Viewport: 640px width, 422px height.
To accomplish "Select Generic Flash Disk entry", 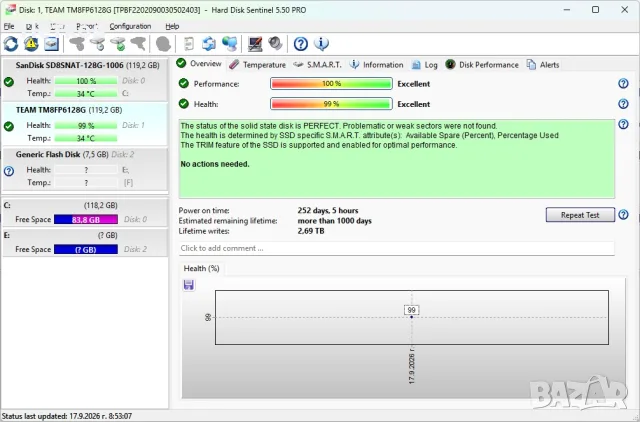I will (x=85, y=169).
